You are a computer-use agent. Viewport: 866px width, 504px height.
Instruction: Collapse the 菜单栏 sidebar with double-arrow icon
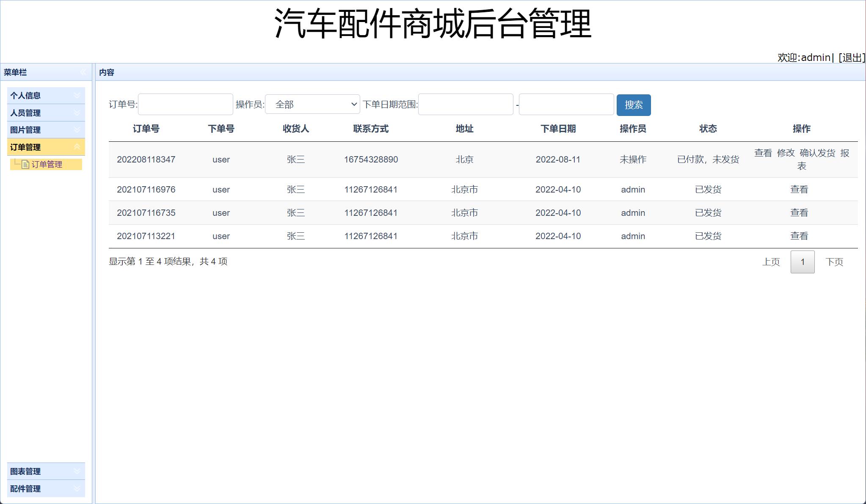pos(83,72)
